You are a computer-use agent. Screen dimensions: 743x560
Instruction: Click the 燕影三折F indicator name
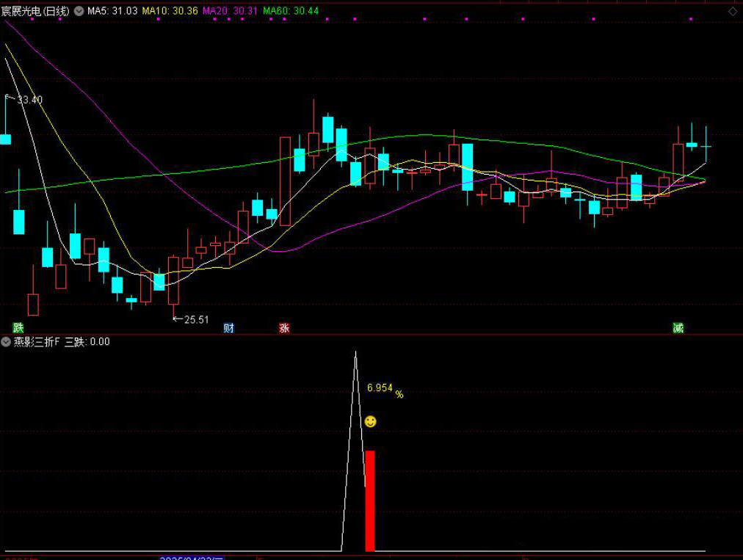[x=37, y=342]
